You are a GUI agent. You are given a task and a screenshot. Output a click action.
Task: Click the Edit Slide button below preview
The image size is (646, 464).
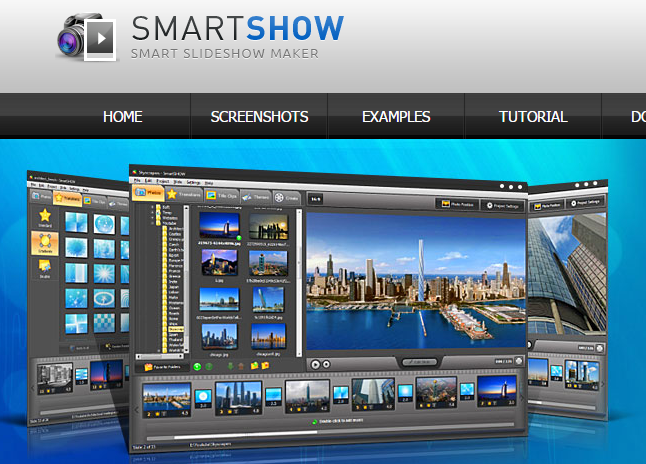[419, 362]
